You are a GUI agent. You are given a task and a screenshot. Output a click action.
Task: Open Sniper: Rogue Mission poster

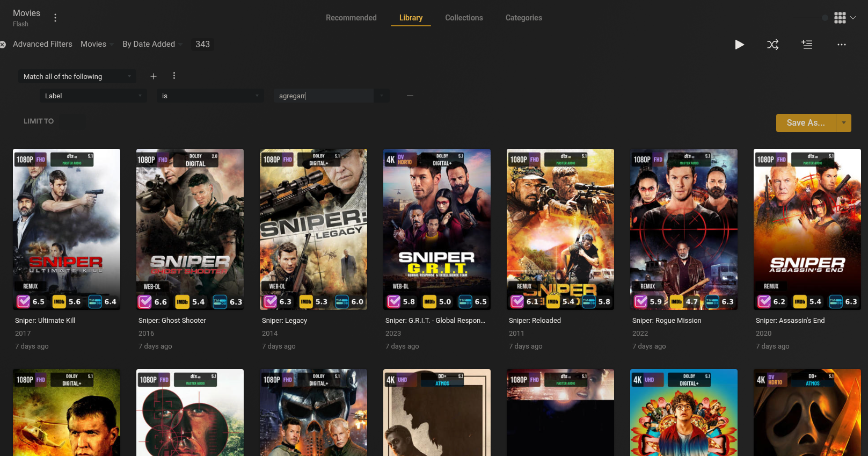pos(684,229)
